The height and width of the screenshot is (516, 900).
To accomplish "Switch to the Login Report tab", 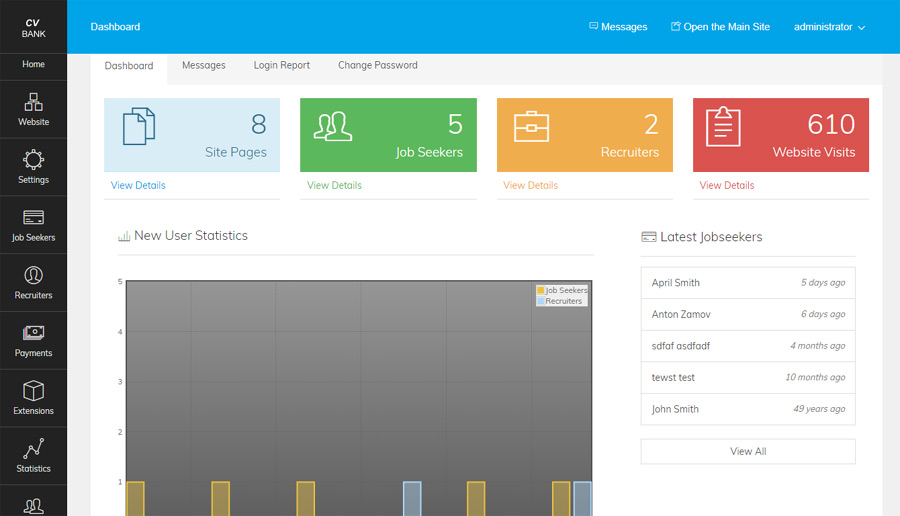I will coord(281,65).
